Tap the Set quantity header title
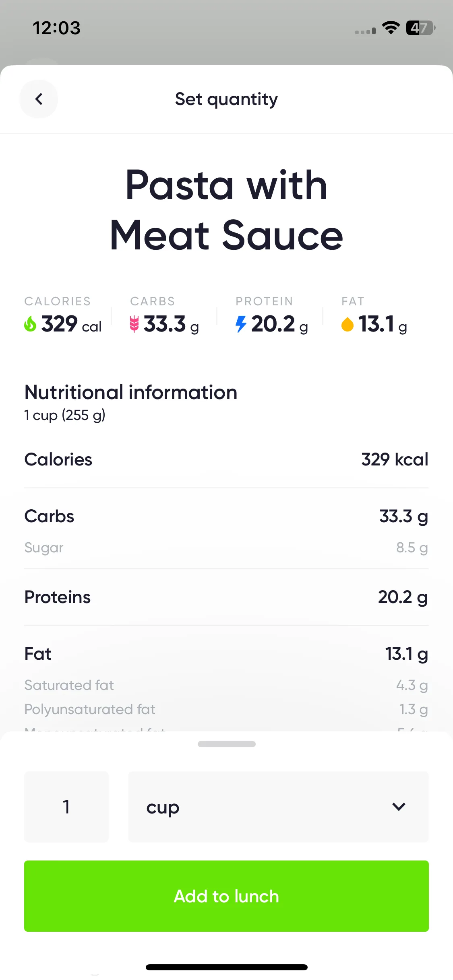Viewport: 453px width, 980px height. pos(226,99)
